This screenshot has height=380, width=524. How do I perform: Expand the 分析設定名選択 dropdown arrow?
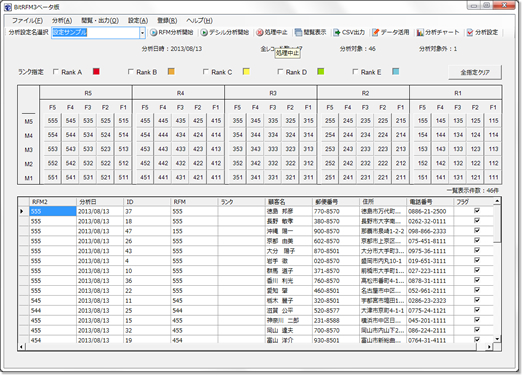click(142, 33)
